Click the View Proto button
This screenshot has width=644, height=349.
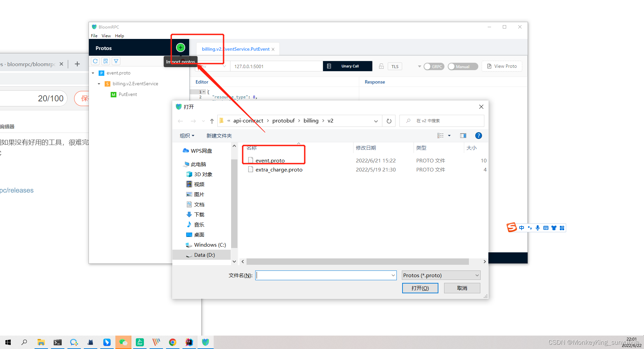point(501,66)
